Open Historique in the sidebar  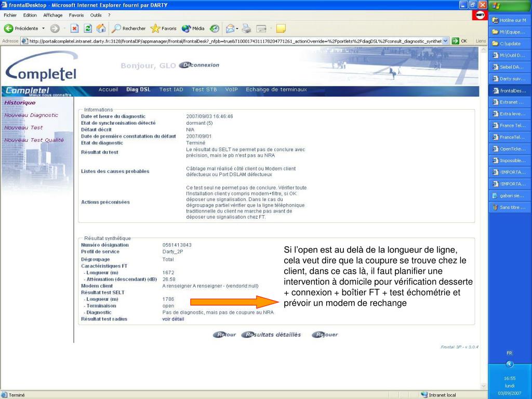(20, 103)
